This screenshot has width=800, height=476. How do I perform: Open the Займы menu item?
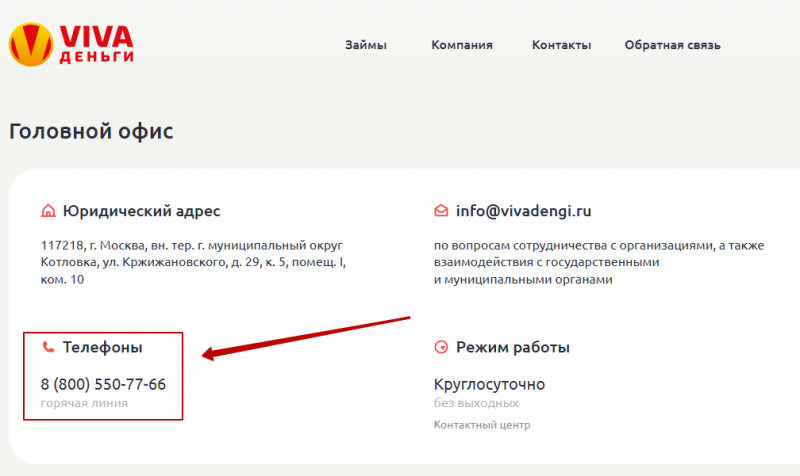coord(365,45)
